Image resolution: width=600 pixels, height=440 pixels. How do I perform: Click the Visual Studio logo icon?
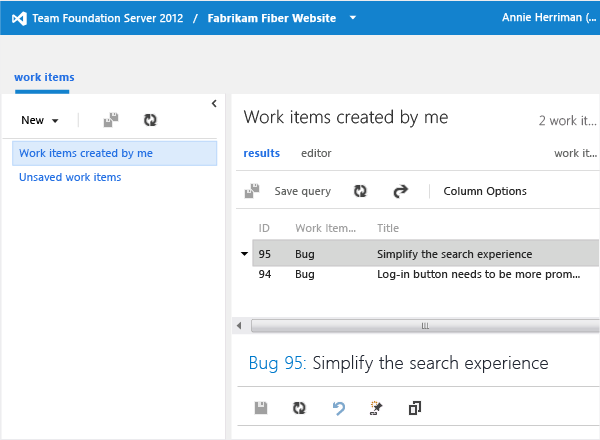pos(19,18)
